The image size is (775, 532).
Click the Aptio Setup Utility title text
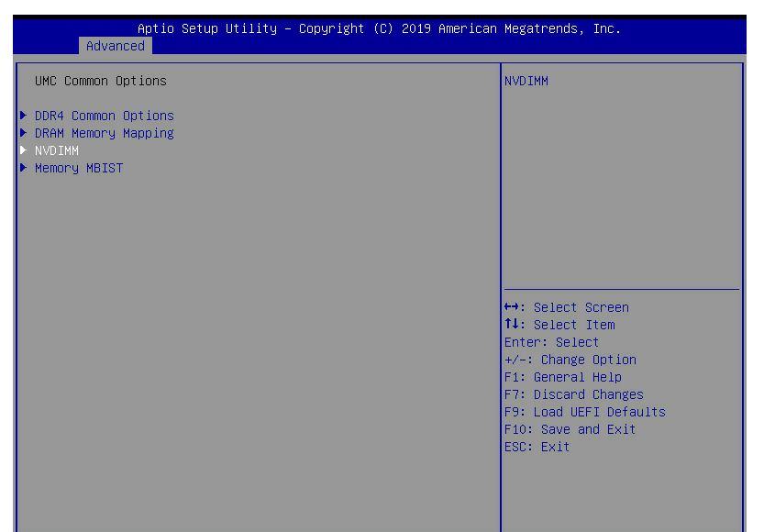pos(379,28)
